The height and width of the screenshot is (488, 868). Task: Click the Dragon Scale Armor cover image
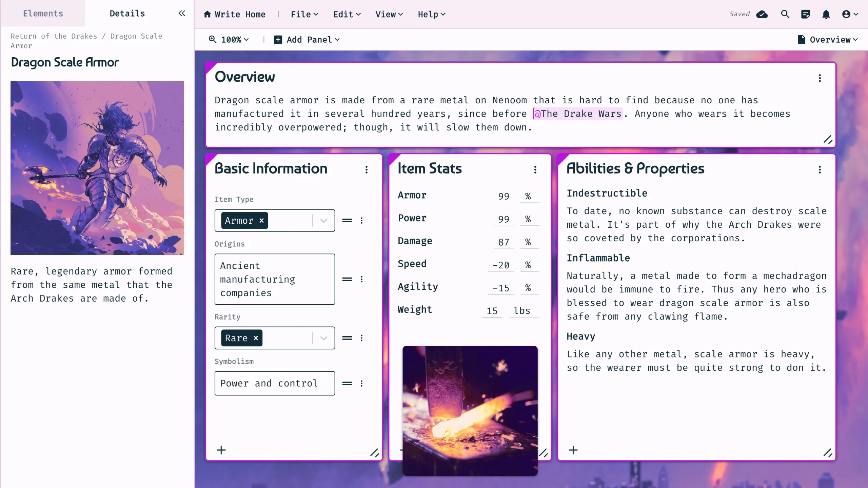pyautogui.click(x=97, y=168)
